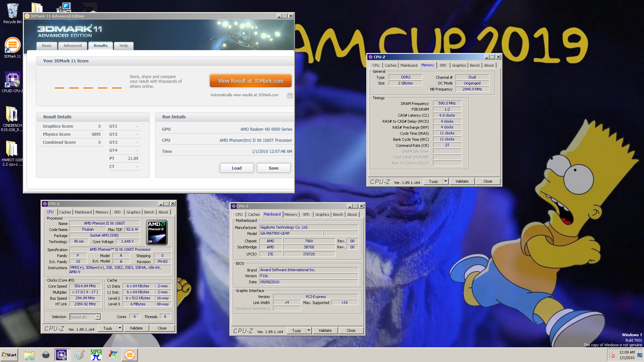Click the Save button in Run Details
The height and width of the screenshot is (362, 644).
click(273, 168)
